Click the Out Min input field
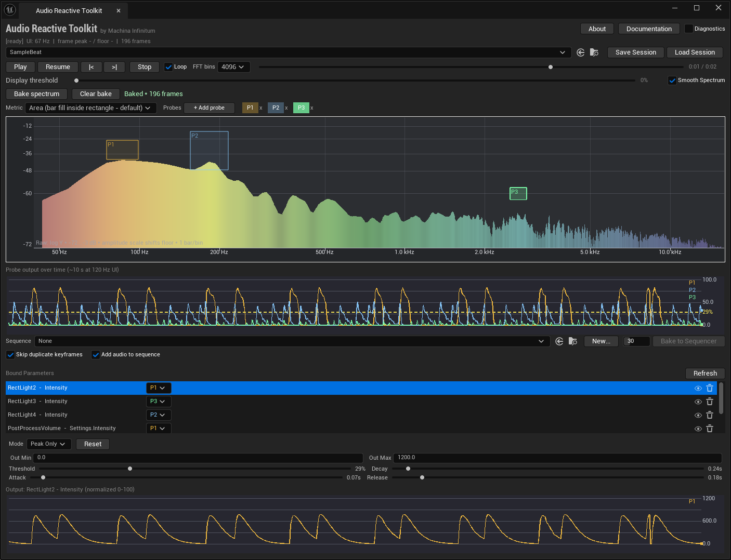The width and height of the screenshot is (731, 560). (x=198, y=458)
